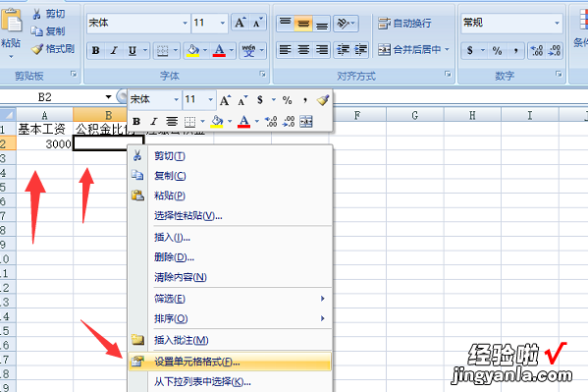Screen dimensions: 588x392
Task: Open the Number group dialog launcher
Action: click(559, 74)
